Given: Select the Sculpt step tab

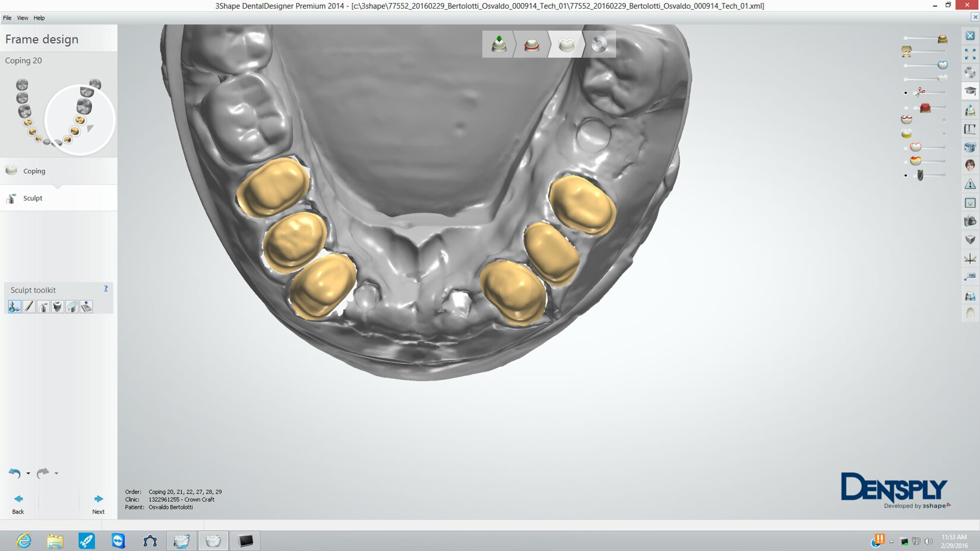Looking at the screenshot, I should pyautogui.click(x=58, y=198).
